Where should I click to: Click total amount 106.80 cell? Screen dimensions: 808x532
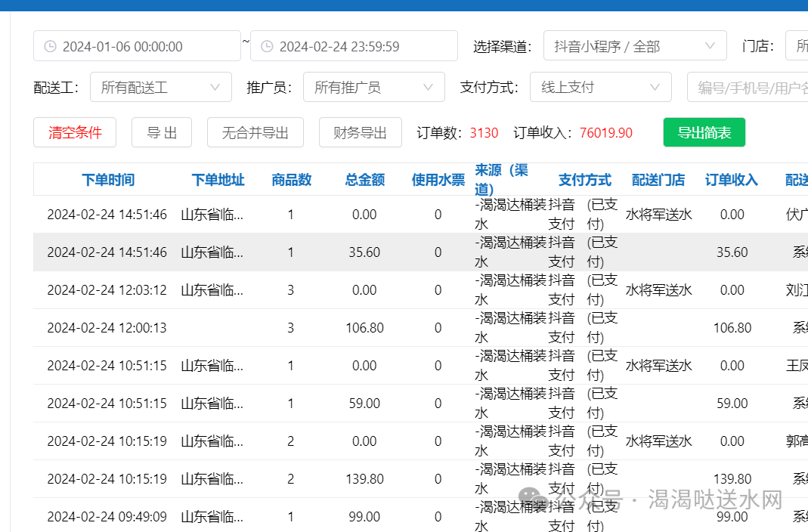(x=365, y=327)
